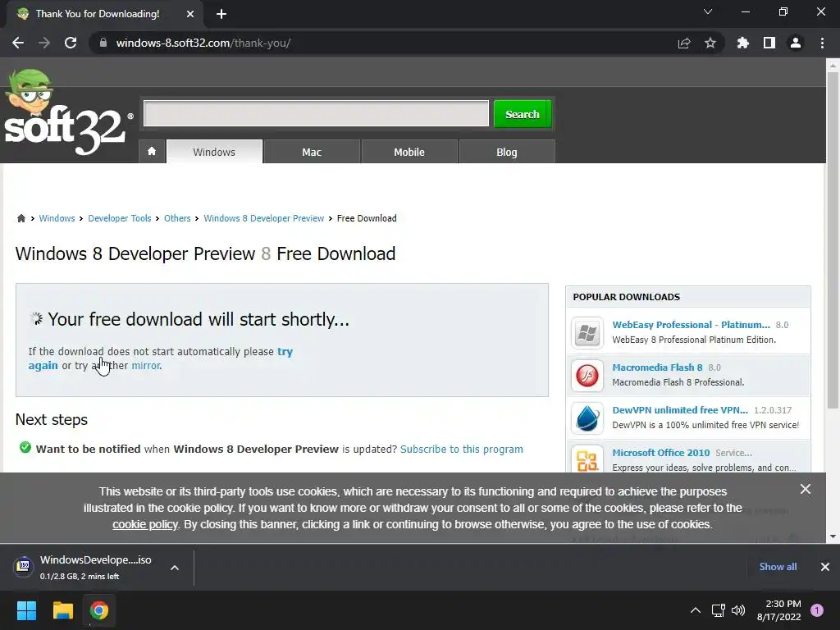Open DewVPN unlimited free VPN link
Image resolution: width=840 pixels, height=630 pixels.
680,410
